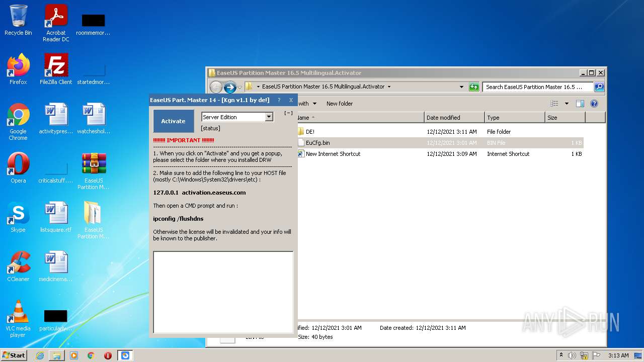
Task: Open Internet Explorer from the taskbar
Action: click(x=40, y=355)
